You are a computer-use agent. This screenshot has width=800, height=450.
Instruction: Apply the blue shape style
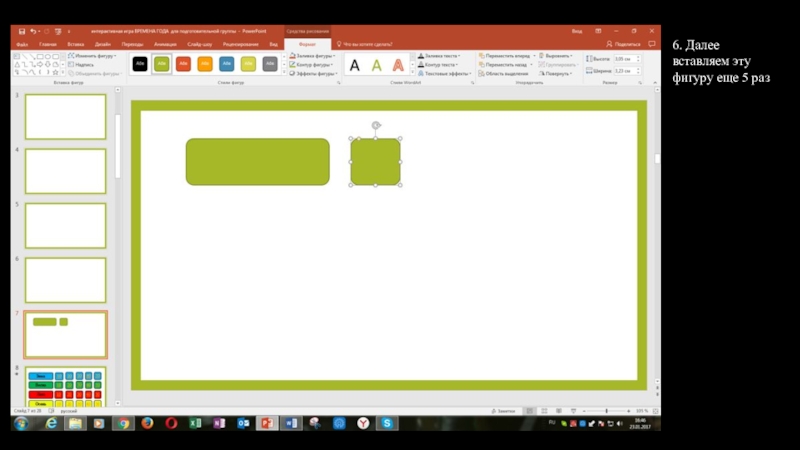227,64
